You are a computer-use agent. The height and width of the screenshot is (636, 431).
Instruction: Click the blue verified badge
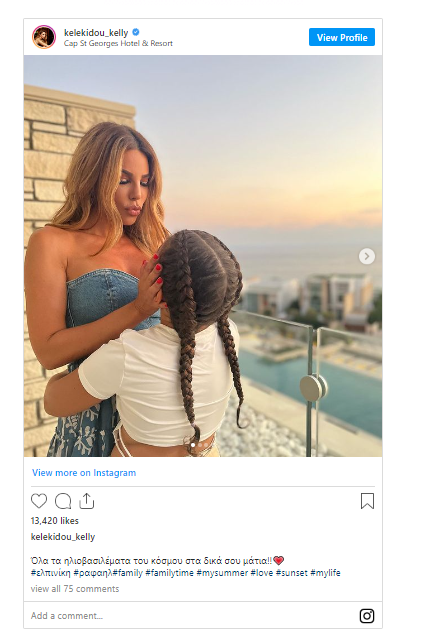tap(136, 32)
